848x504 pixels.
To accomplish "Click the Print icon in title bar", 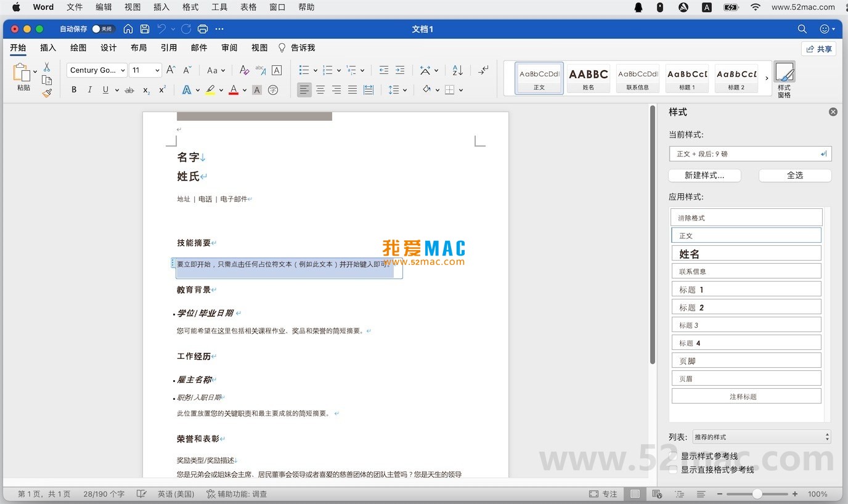I will tap(203, 29).
